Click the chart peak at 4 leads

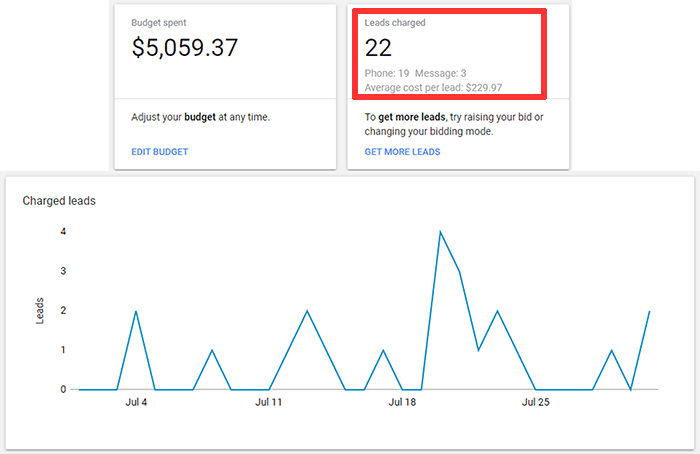pyautogui.click(x=440, y=232)
